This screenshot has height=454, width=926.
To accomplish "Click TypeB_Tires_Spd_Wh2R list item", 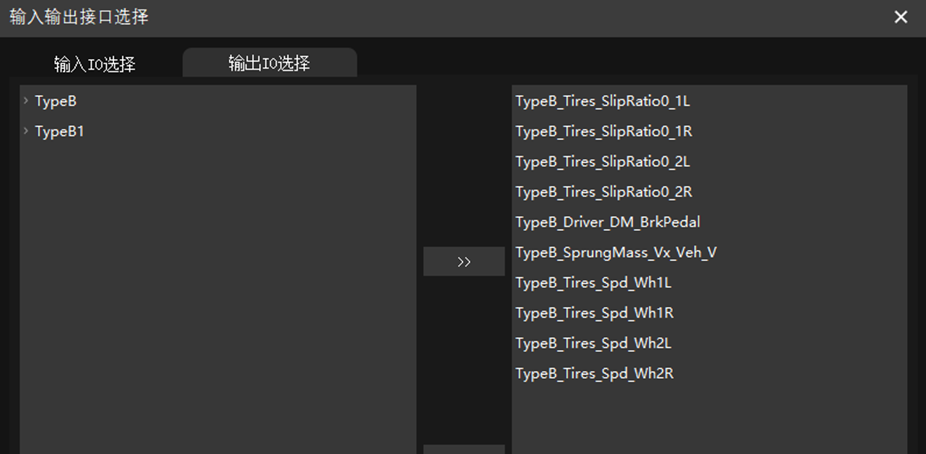I will [x=594, y=373].
